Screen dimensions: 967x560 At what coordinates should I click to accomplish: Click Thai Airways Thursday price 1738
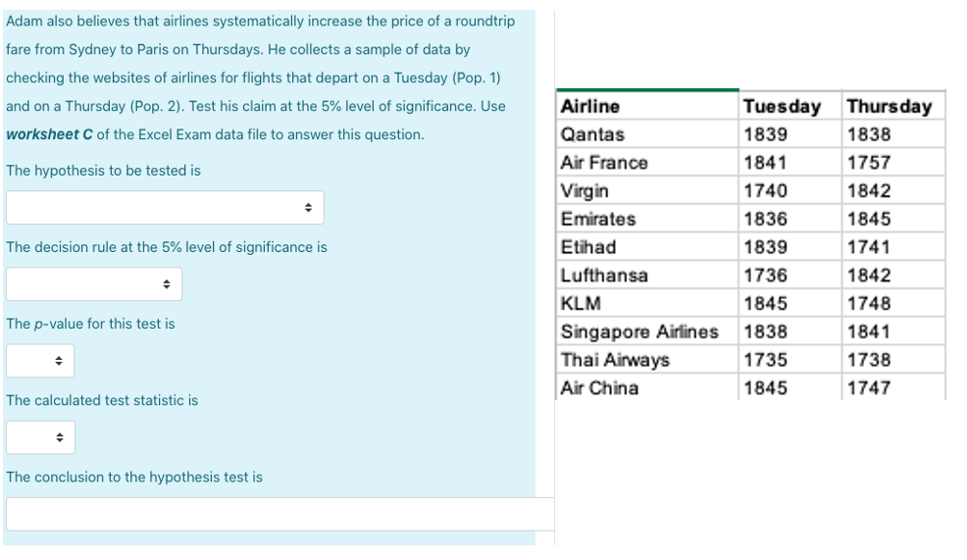(893, 360)
